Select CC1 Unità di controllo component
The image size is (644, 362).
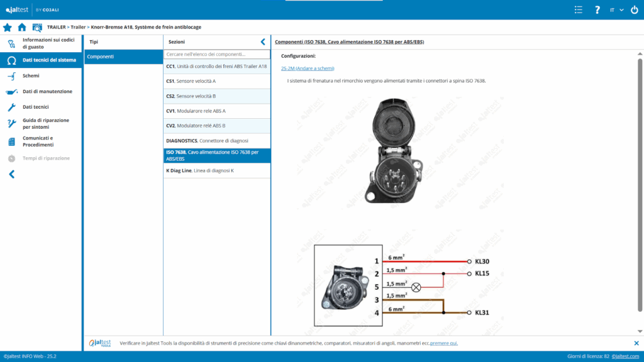(217, 66)
